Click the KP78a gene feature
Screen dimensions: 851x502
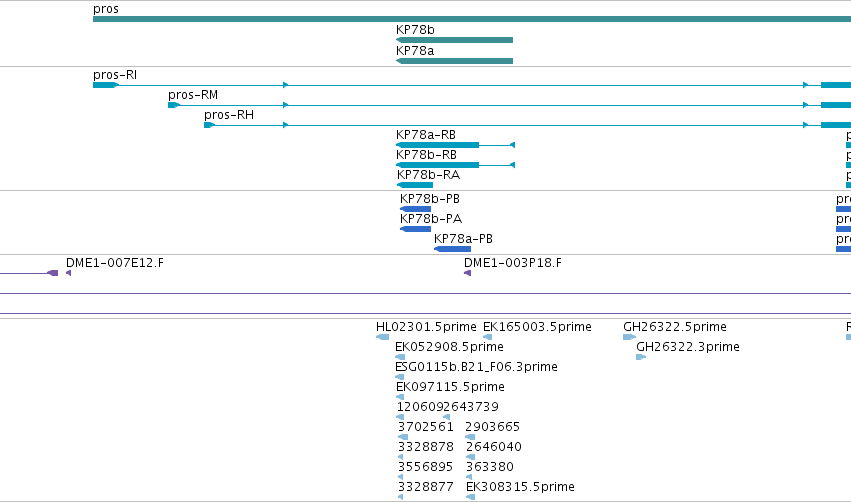(454, 61)
